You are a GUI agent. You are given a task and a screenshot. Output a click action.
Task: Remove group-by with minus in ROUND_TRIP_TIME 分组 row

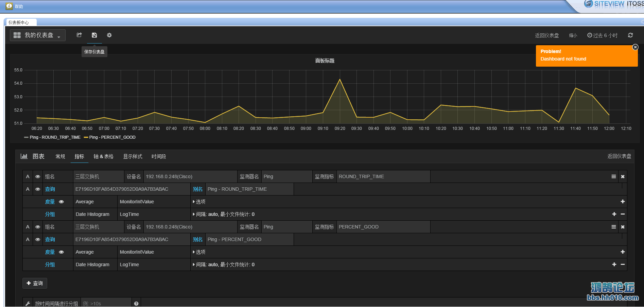[623, 214]
